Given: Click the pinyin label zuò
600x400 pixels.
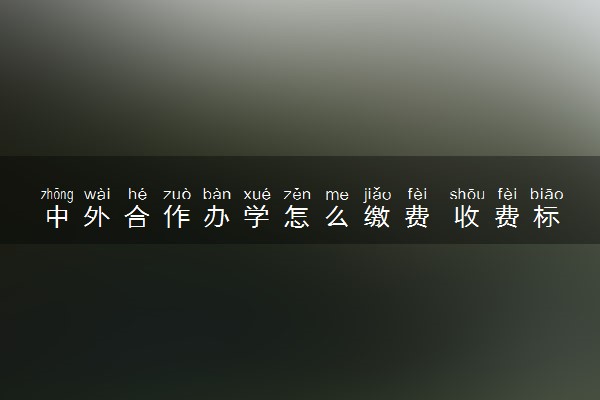Looking at the screenshot, I should pos(177,194).
